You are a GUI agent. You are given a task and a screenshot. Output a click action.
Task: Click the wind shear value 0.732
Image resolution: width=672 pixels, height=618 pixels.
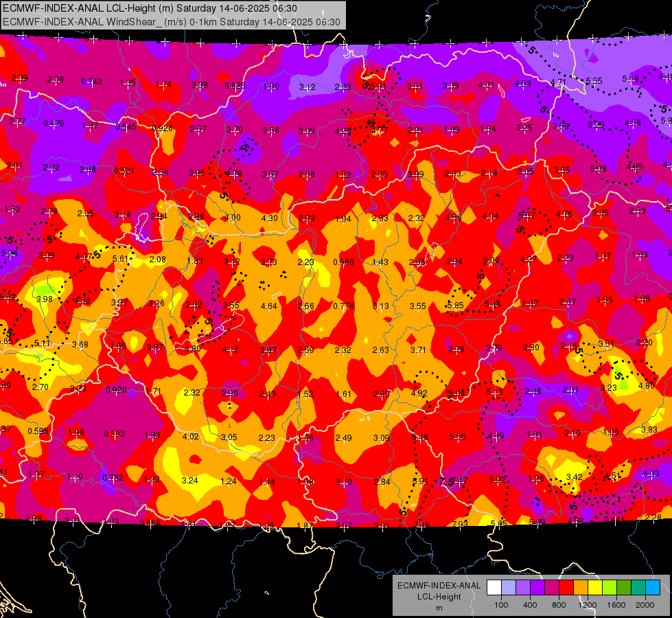113,478
